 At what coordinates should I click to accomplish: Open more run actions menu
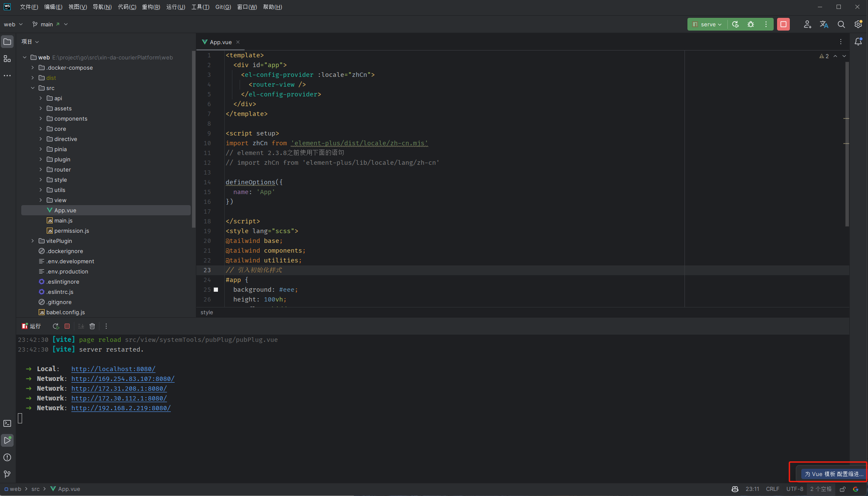tap(766, 24)
